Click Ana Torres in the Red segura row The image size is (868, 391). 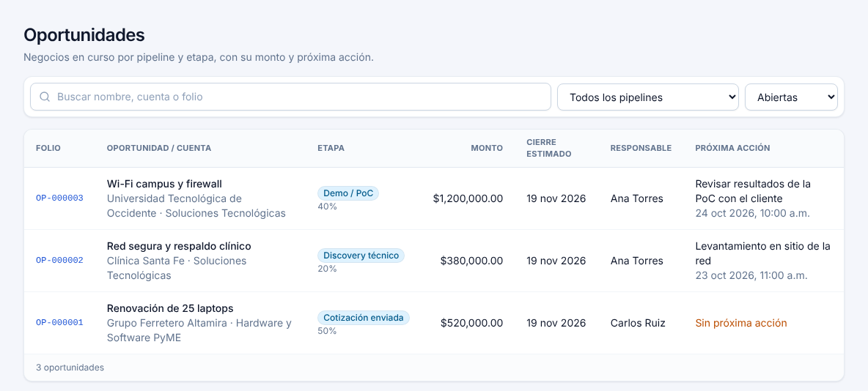[636, 261]
